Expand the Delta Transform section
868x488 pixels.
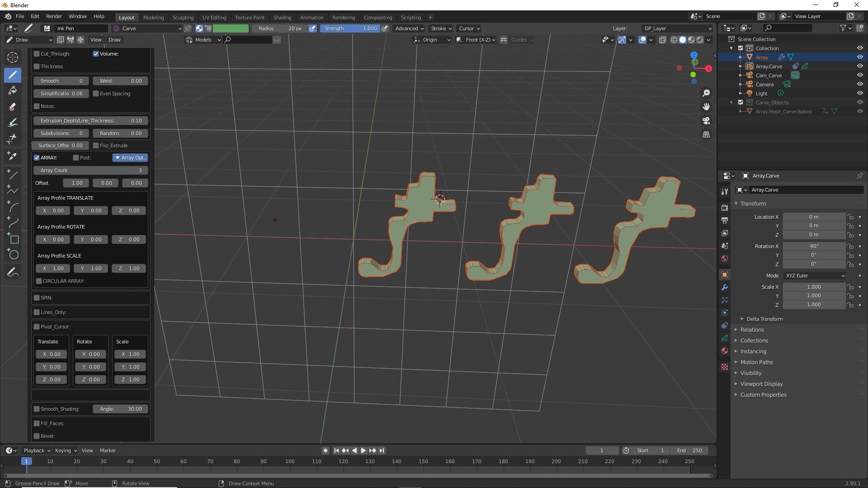[764, 319]
